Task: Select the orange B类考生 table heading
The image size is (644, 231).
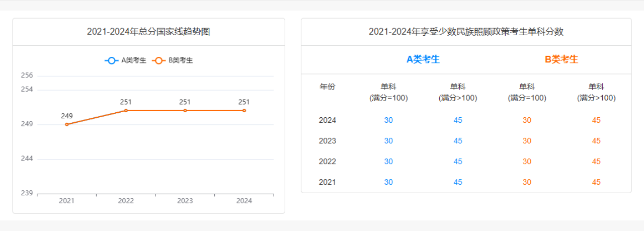Action: (x=561, y=59)
